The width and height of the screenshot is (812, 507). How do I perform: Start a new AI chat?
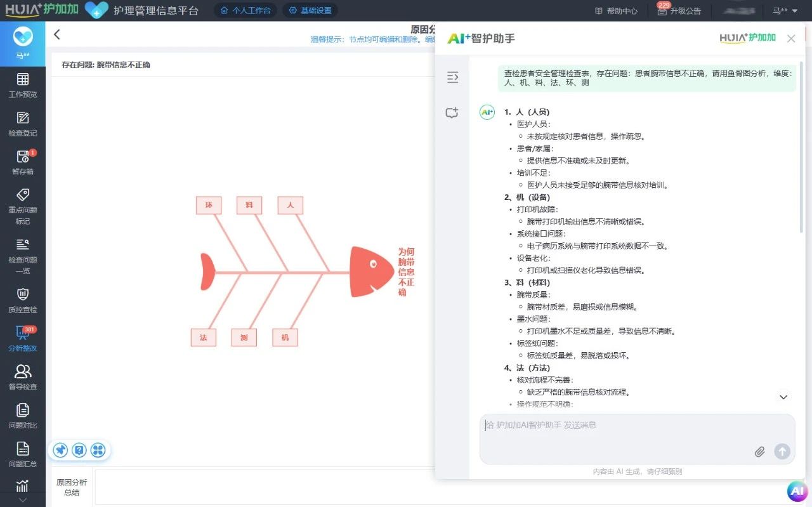(x=452, y=113)
